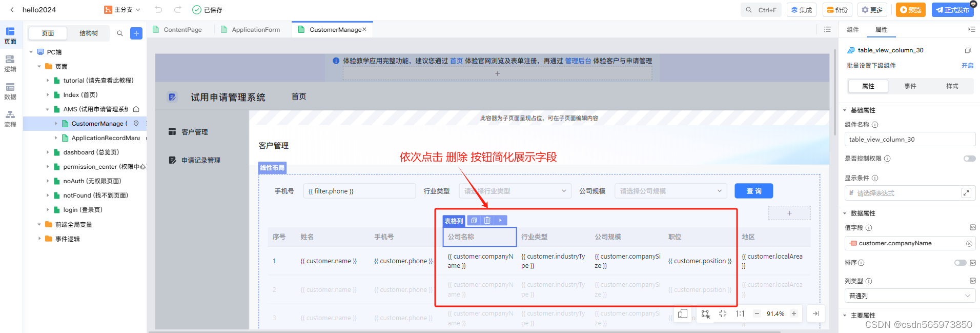
Task: Zoom in with the plus button
Action: click(794, 314)
